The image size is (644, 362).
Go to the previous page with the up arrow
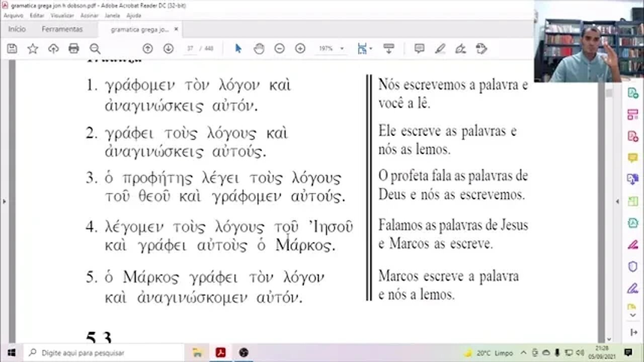tap(147, 49)
